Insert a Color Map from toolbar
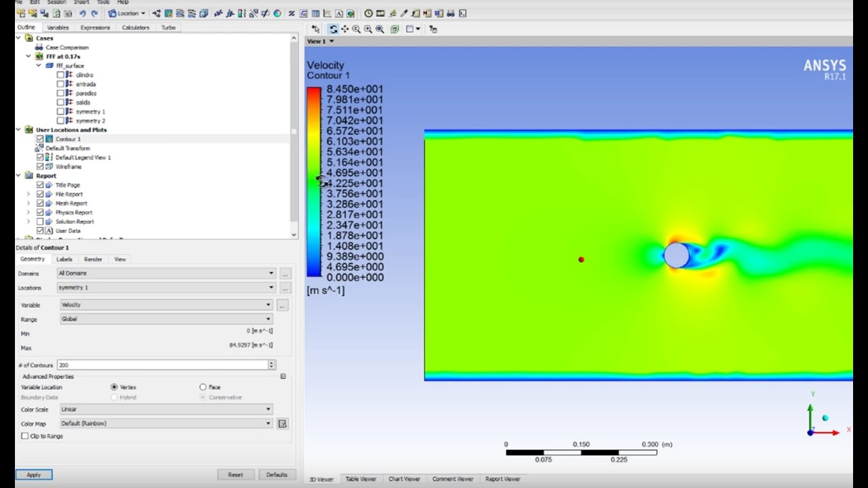 (277, 13)
